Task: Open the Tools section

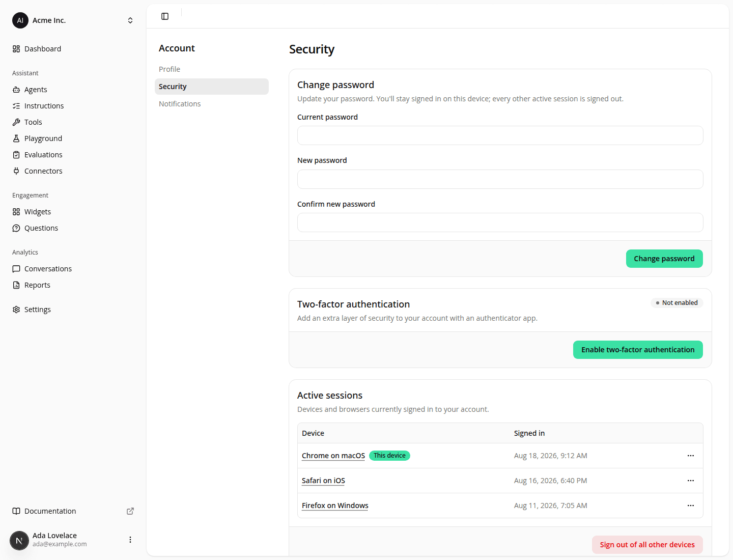Action: tap(73, 122)
